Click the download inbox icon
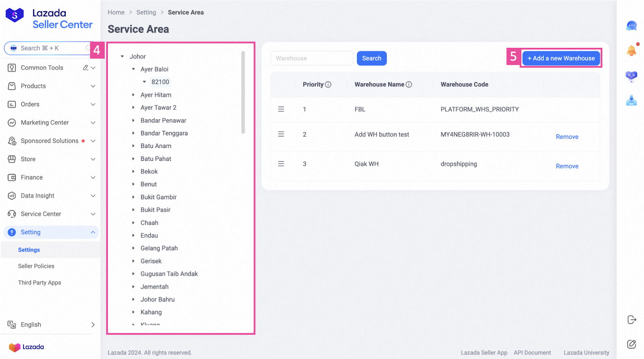The image size is (644, 359). [631, 100]
